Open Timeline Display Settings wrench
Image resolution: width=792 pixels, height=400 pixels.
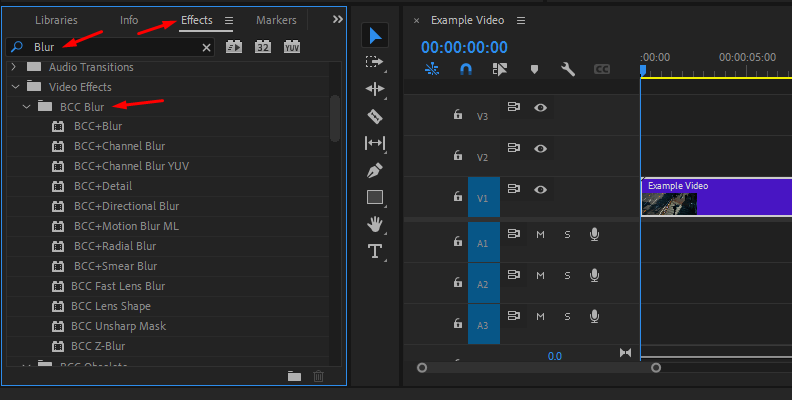tap(568, 69)
